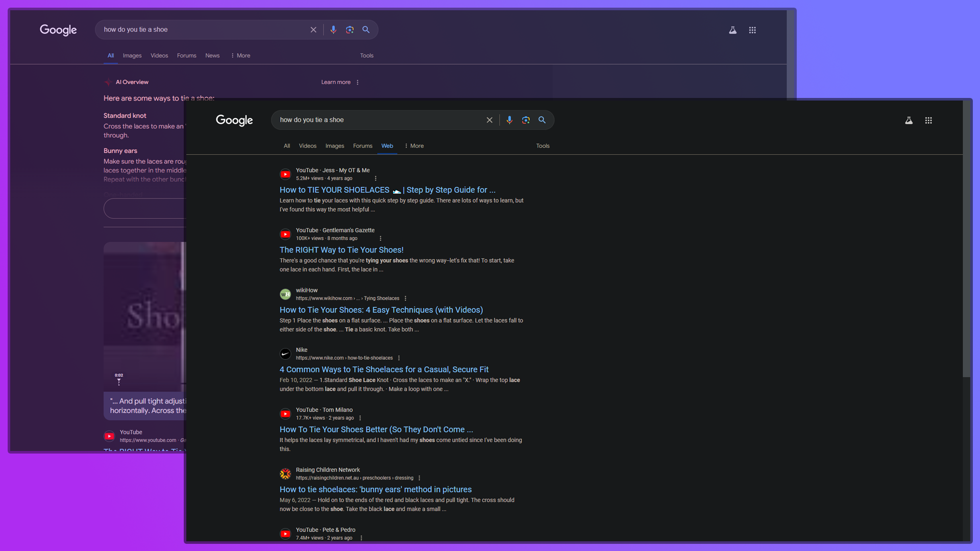Switch to Images tab in front window
Screen dimensions: 980x551
click(x=335, y=146)
